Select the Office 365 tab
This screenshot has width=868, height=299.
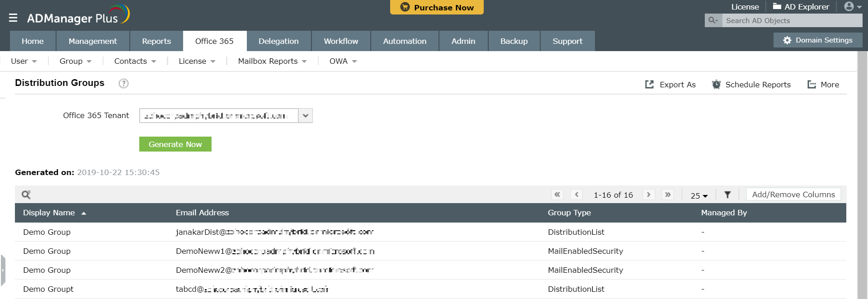[x=214, y=41]
